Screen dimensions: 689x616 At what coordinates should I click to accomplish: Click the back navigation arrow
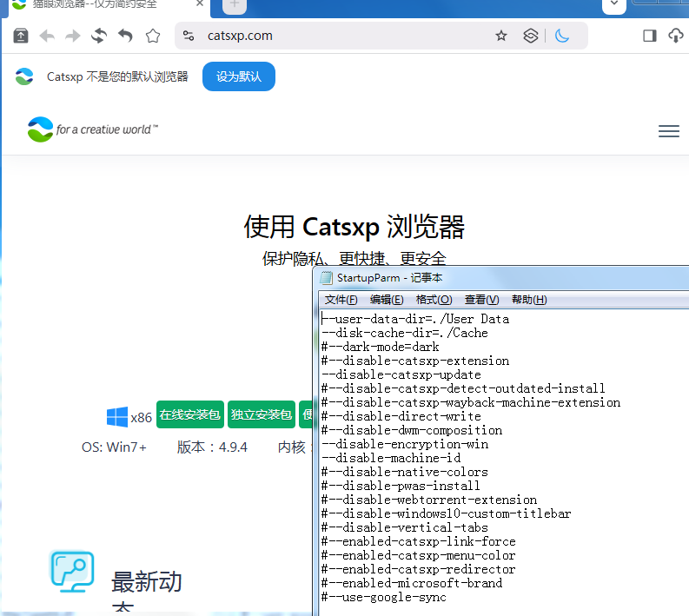click(x=47, y=36)
